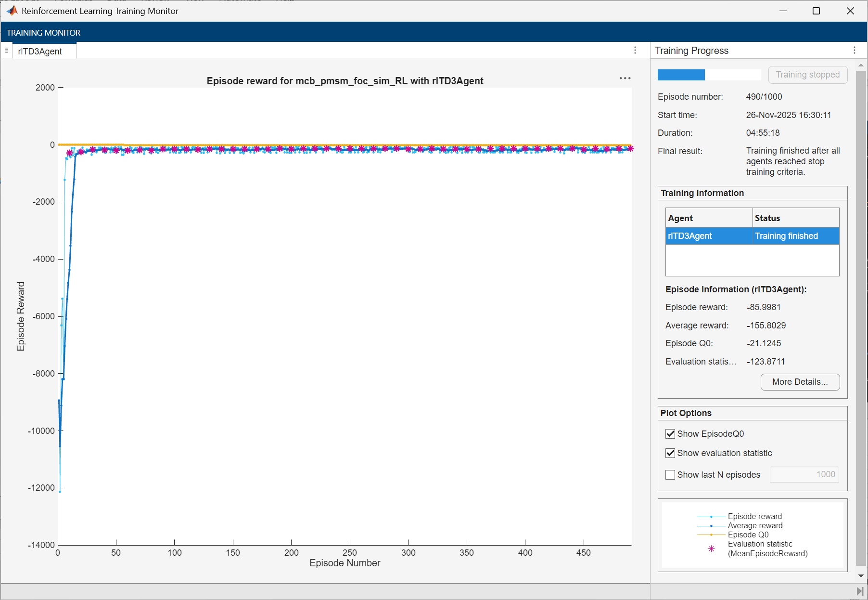Click the Training Progress panel title

[691, 51]
